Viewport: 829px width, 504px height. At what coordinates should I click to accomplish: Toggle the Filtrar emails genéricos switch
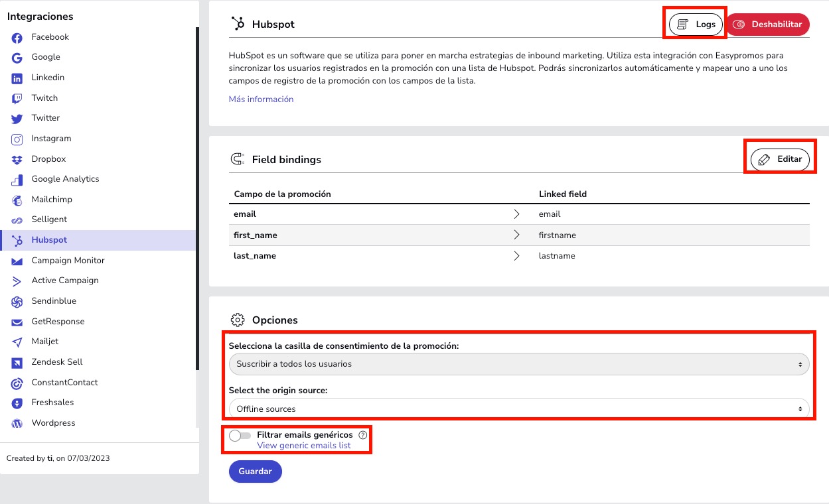240,436
